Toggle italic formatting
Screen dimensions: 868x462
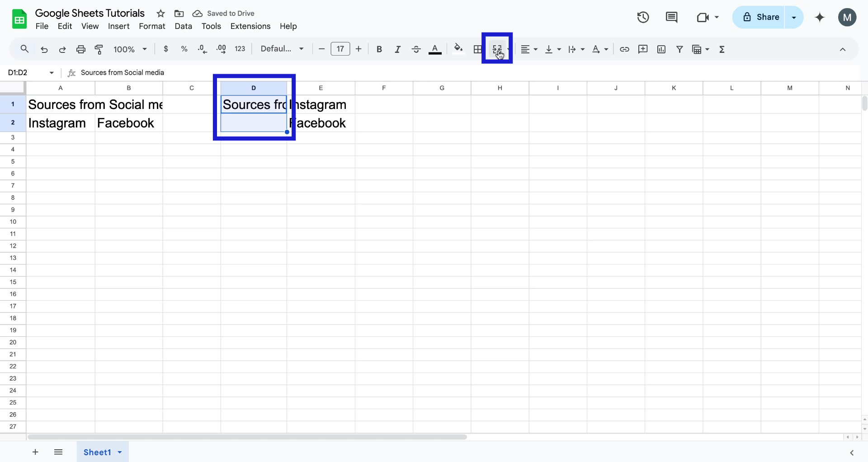[397, 49]
